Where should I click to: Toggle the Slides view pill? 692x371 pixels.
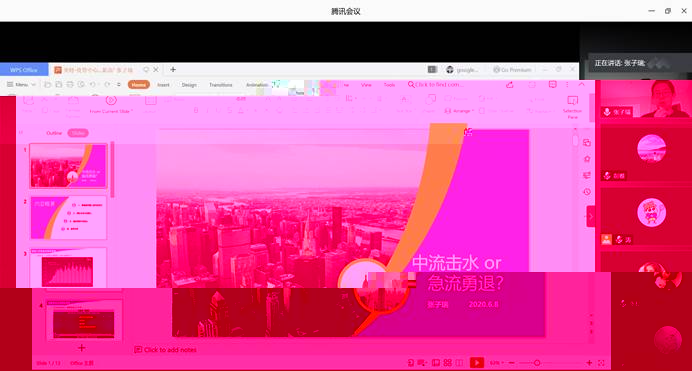click(78, 133)
